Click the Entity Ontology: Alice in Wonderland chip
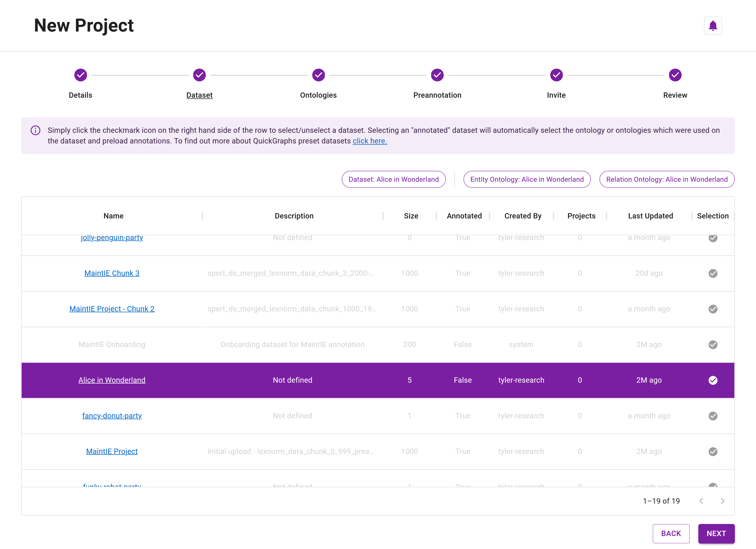Viewport: 756px width, 549px height. tap(527, 179)
